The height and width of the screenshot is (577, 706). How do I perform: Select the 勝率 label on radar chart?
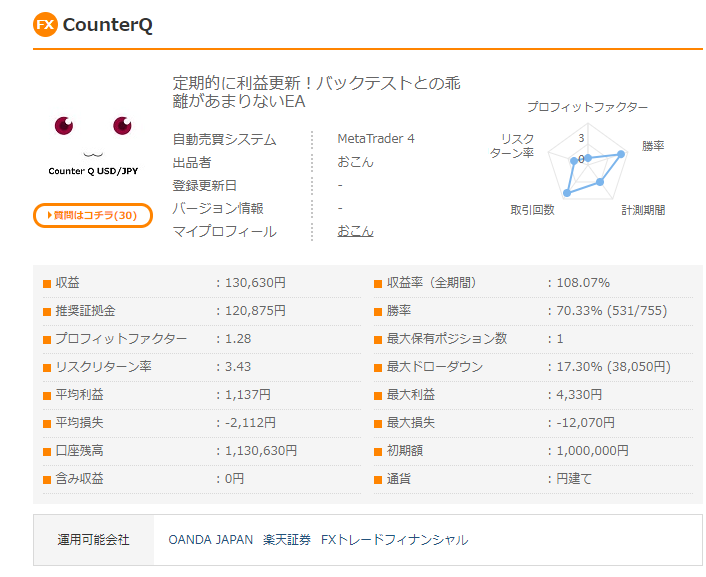click(653, 146)
